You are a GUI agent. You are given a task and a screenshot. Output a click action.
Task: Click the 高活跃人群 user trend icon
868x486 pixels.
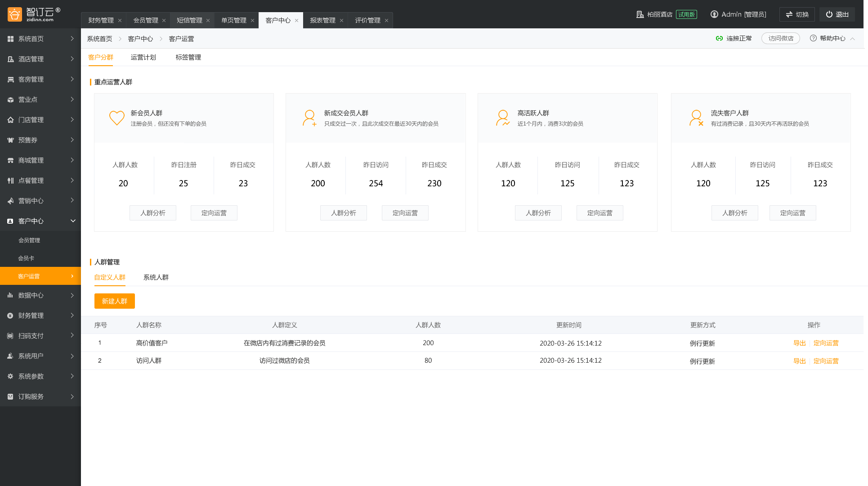point(503,118)
